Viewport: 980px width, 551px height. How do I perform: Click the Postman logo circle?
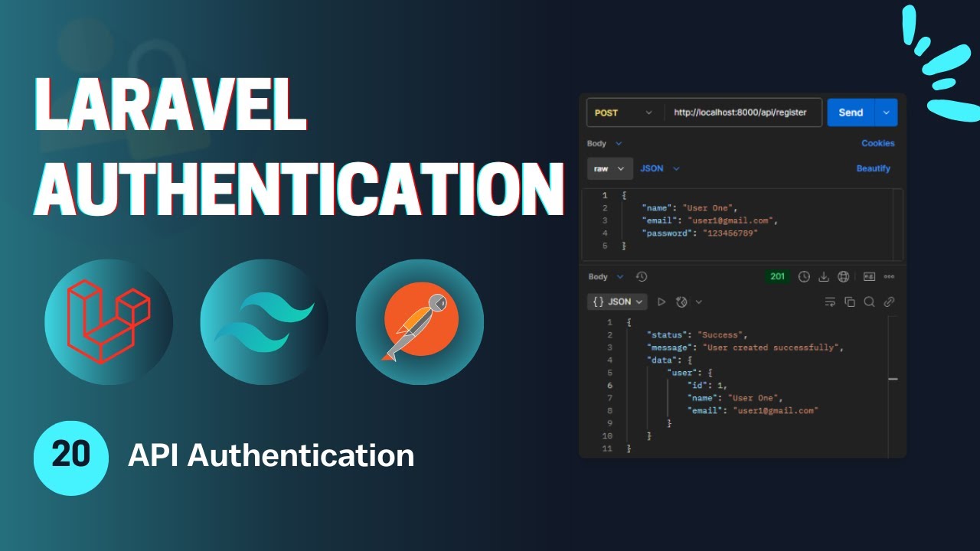click(x=420, y=323)
